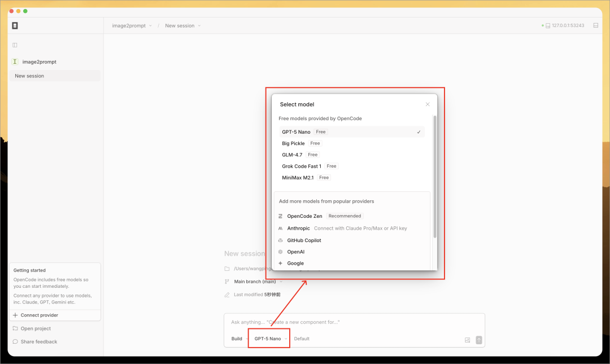Click the model list scrollbar

coord(435,177)
